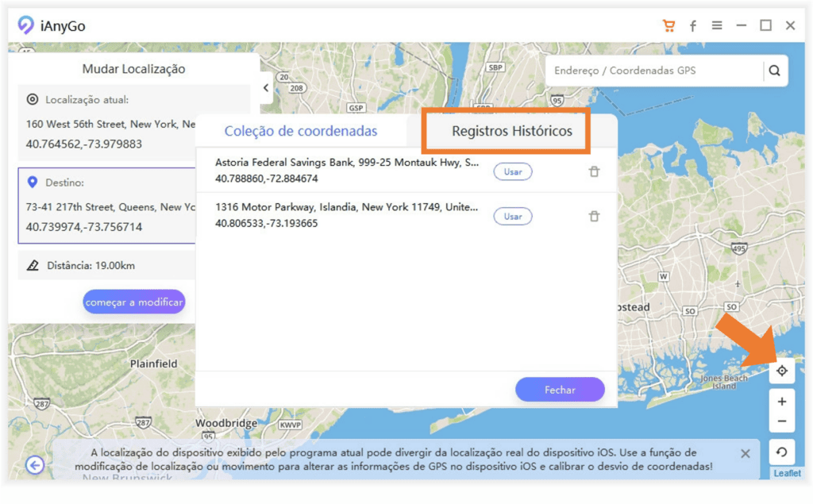Click the search magnifier icon
The image size is (813, 504).
(775, 71)
